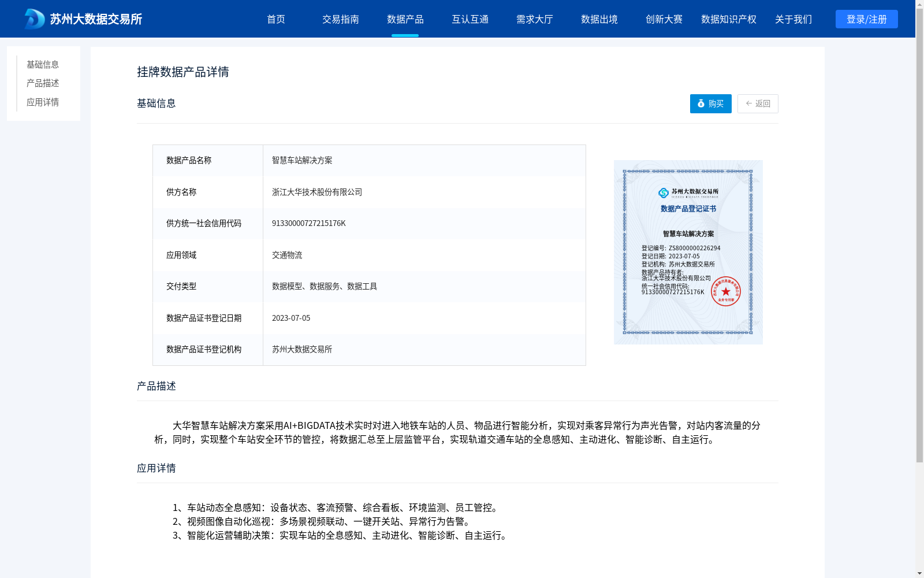Click the 供方统一社会信用代码 label cell

(x=204, y=223)
